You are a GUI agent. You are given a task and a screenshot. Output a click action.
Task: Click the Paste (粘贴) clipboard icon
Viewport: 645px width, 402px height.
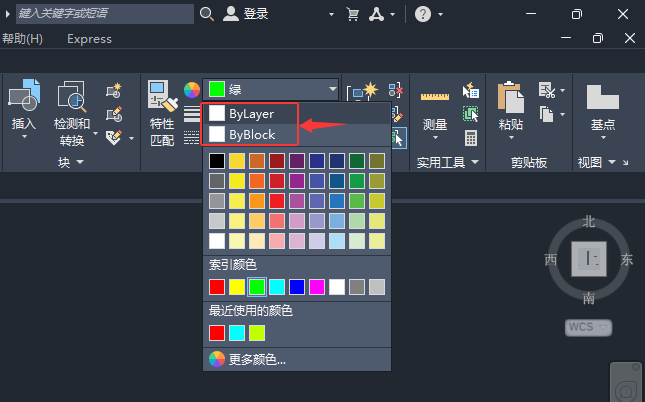(510, 97)
